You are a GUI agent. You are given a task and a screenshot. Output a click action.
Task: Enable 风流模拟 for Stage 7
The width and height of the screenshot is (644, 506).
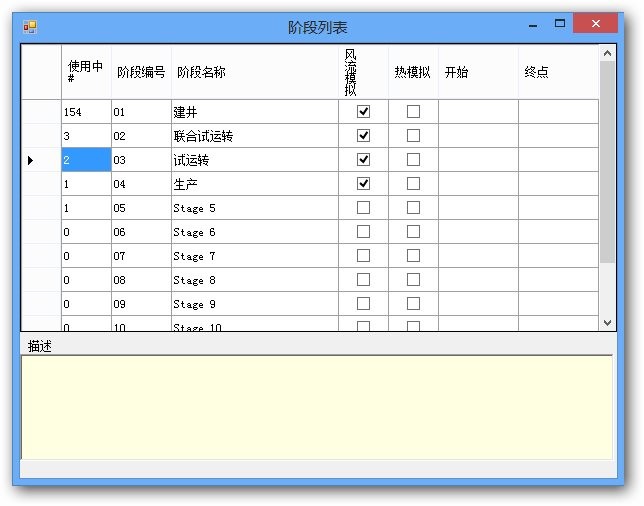(363, 255)
